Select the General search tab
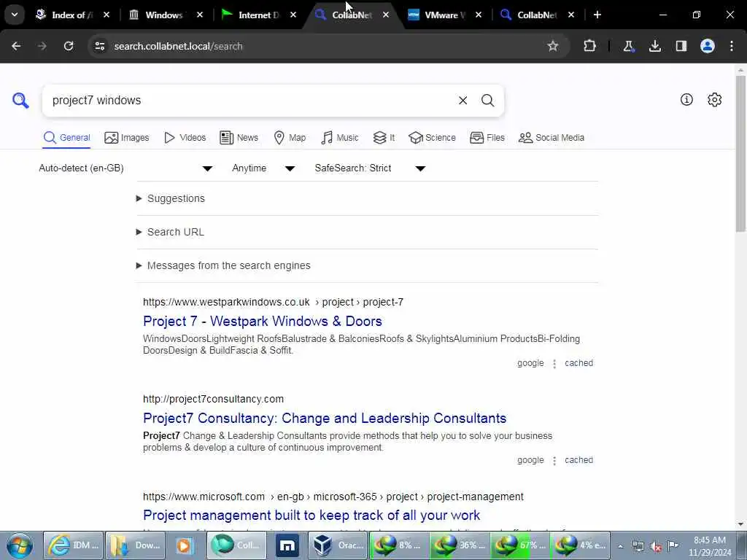Image resolution: width=747 pixels, height=560 pixels. 66,138
